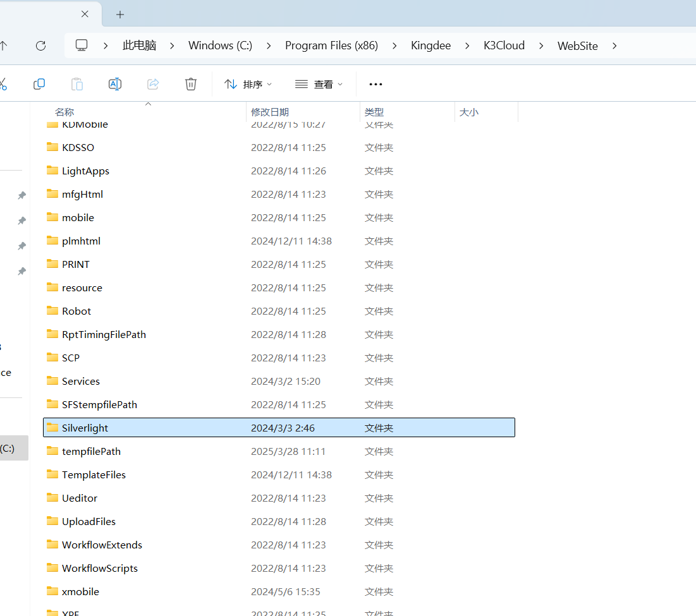The width and height of the screenshot is (696, 616).
Task: Select the KDSSO folder icon
Action: [x=52, y=147]
